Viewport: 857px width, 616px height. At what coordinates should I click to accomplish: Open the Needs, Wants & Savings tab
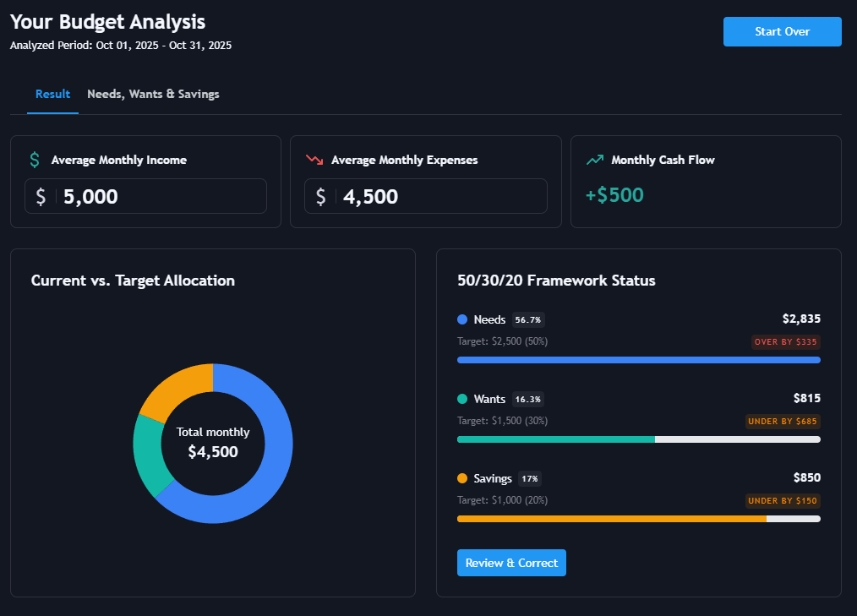pyautogui.click(x=153, y=95)
